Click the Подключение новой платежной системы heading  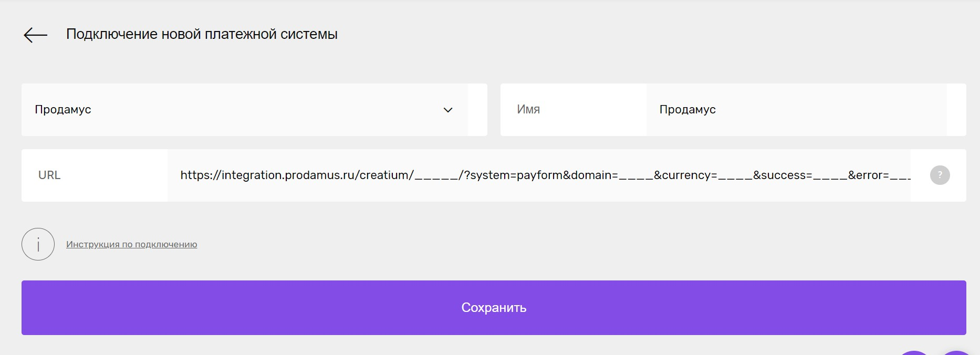(202, 34)
